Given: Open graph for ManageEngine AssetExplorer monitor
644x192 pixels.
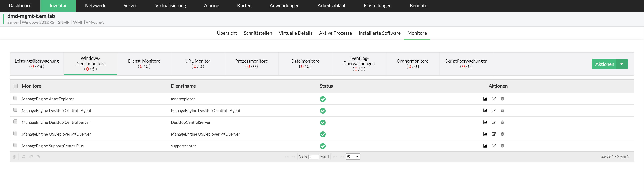Looking at the screenshot, I should click(485, 99).
